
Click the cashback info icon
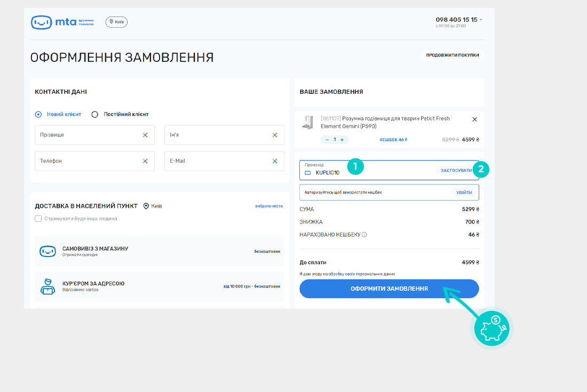click(x=364, y=235)
